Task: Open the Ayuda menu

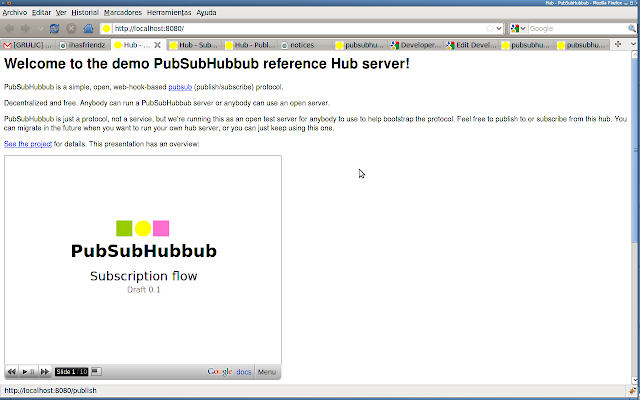Action: (206, 13)
